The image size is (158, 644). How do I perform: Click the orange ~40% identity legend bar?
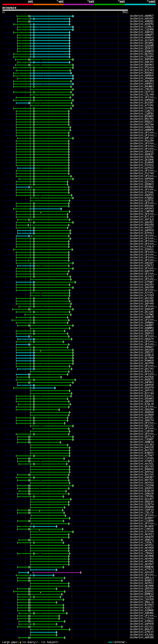pos(48,4)
